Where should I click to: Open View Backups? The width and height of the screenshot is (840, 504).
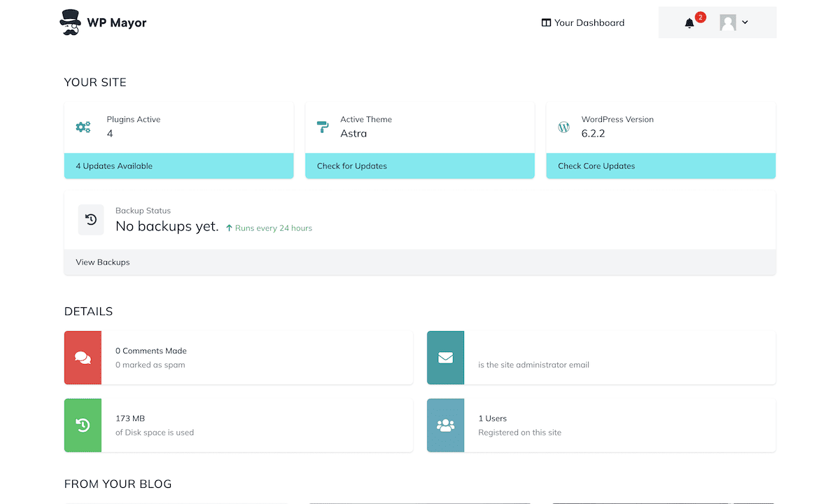coord(103,262)
